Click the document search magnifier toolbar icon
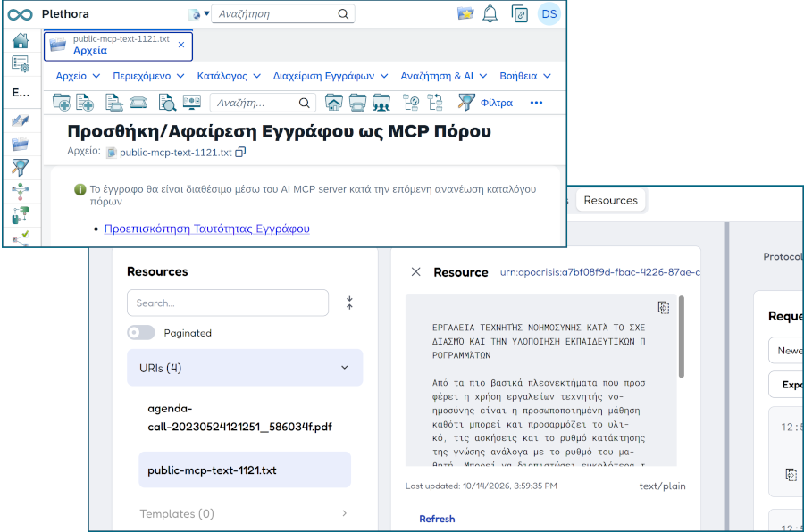 [x=167, y=103]
